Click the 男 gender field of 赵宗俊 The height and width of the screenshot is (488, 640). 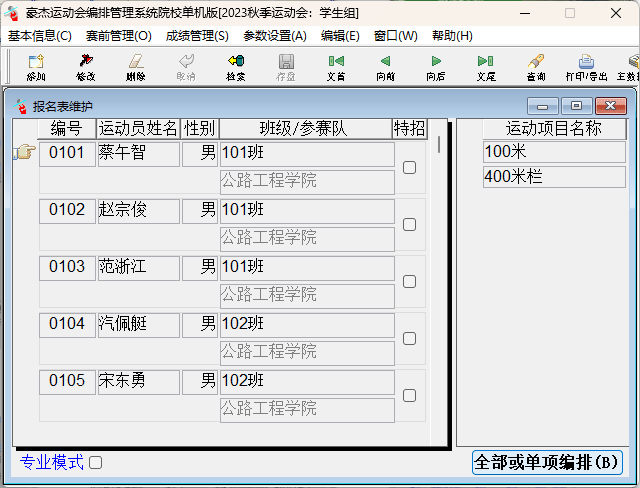click(200, 211)
